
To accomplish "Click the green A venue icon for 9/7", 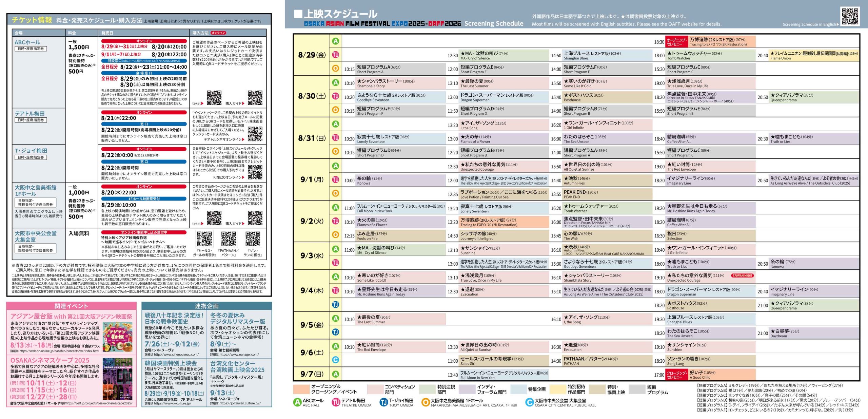I will click(x=335, y=374).
